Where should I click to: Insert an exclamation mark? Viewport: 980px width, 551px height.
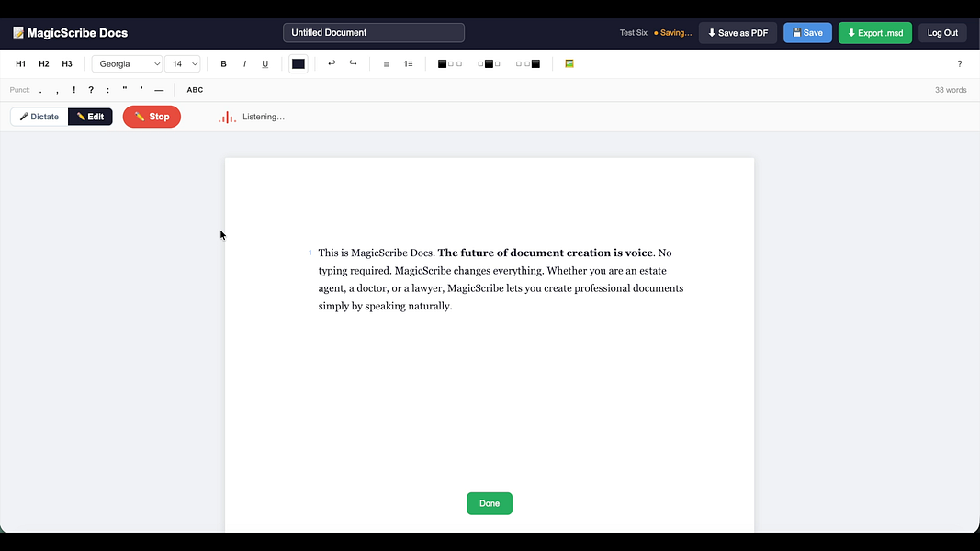tap(73, 90)
